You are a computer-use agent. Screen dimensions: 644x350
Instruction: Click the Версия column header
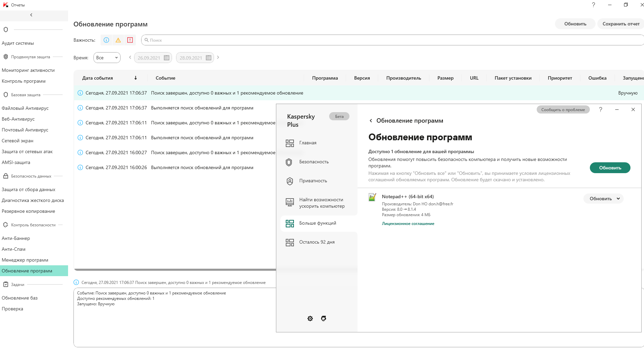click(362, 78)
